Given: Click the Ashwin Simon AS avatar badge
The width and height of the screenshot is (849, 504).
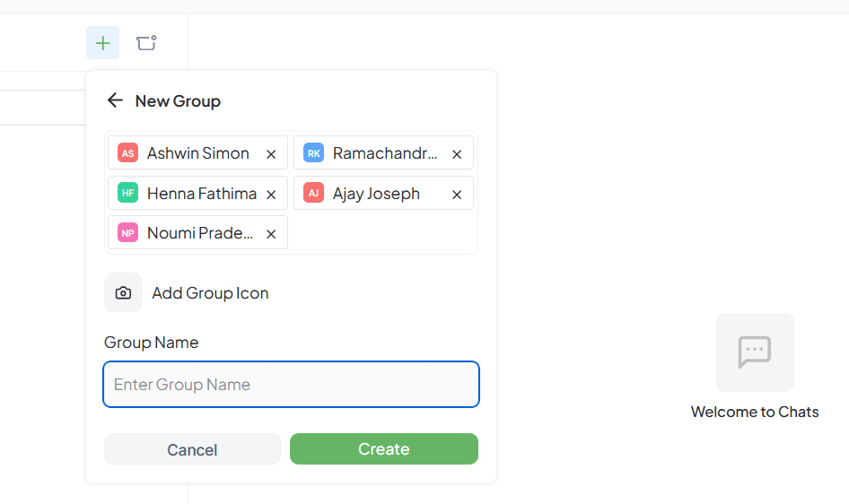Looking at the screenshot, I should (127, 153).
